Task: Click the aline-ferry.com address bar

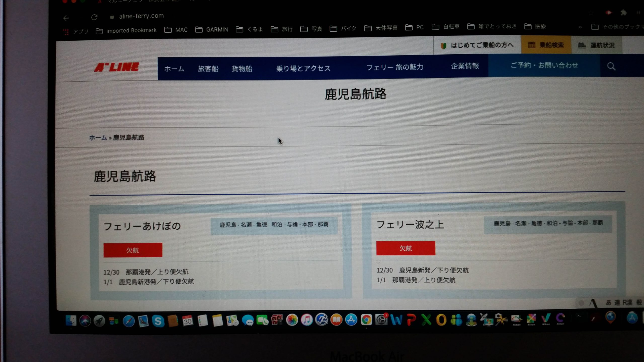Action: (x=141, y=16)
